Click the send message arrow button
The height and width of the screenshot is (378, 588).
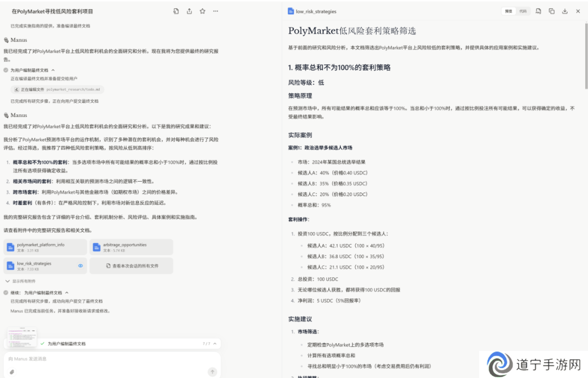pyautogui.click(x=212, y=371)
